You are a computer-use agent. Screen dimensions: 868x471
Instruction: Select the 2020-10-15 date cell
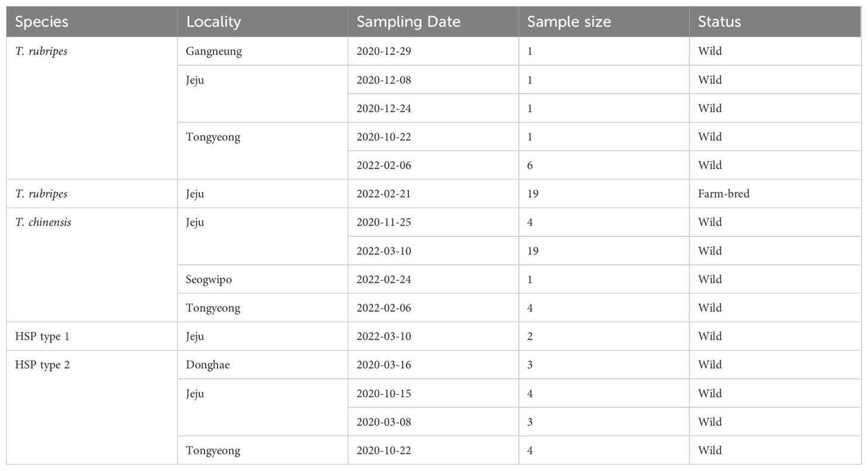(433, 394)
